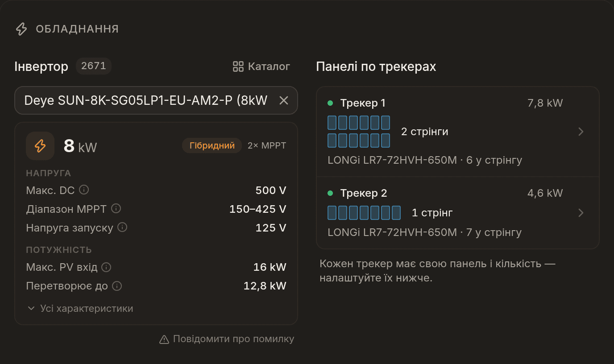Click the 1 стрінг label

point(432,213)
